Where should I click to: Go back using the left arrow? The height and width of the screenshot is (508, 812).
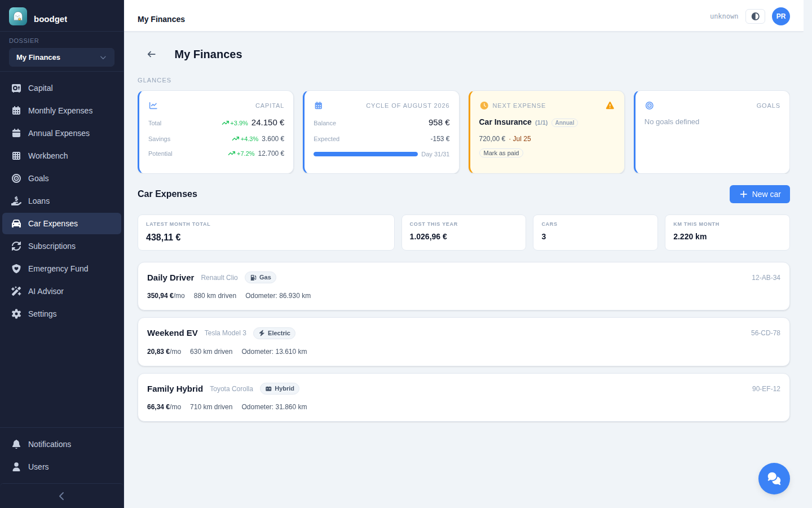tap(151, 54)
